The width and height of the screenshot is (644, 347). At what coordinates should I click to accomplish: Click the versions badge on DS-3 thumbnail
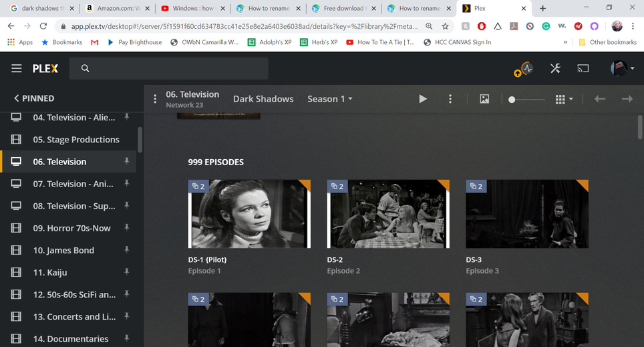click(476, 187)
